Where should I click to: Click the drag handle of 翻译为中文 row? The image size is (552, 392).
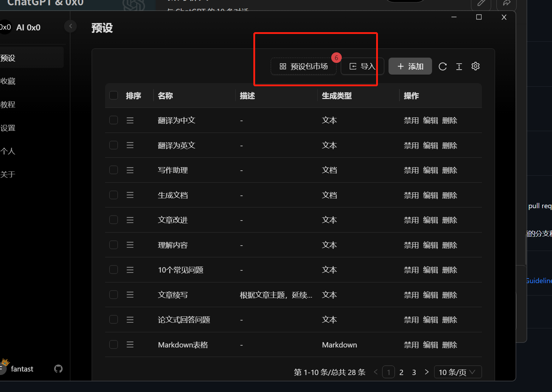click(130, 120)
